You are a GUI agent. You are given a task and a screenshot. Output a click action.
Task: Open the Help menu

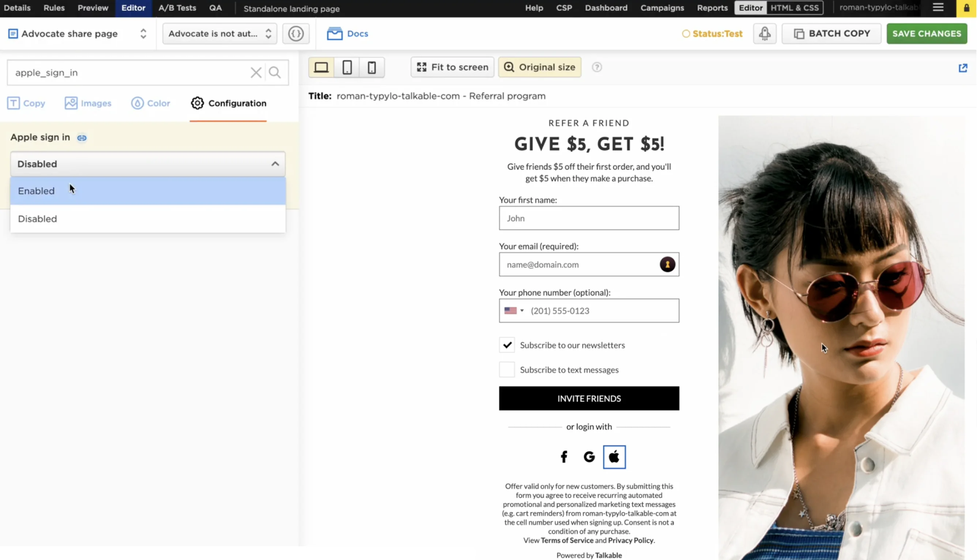[534, 8]
